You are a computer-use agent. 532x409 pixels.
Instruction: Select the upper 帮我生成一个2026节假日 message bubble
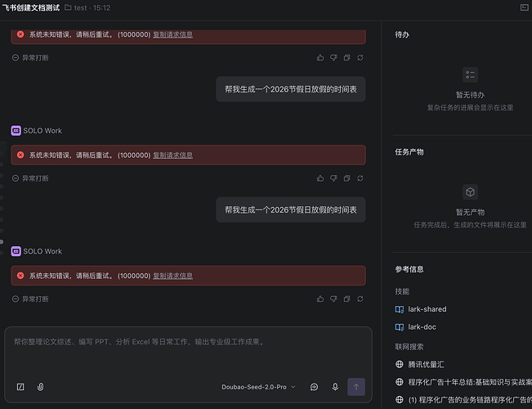click(291, 89)
